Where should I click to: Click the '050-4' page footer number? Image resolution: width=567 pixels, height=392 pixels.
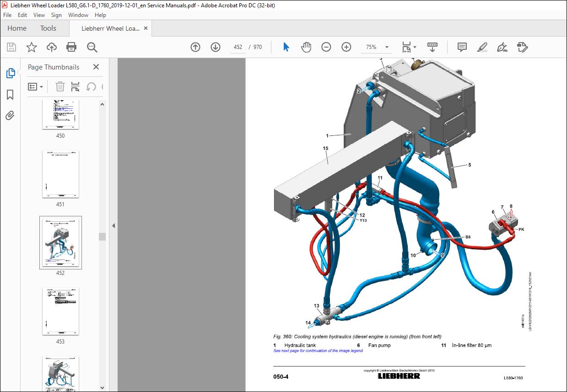pos(281,377)
